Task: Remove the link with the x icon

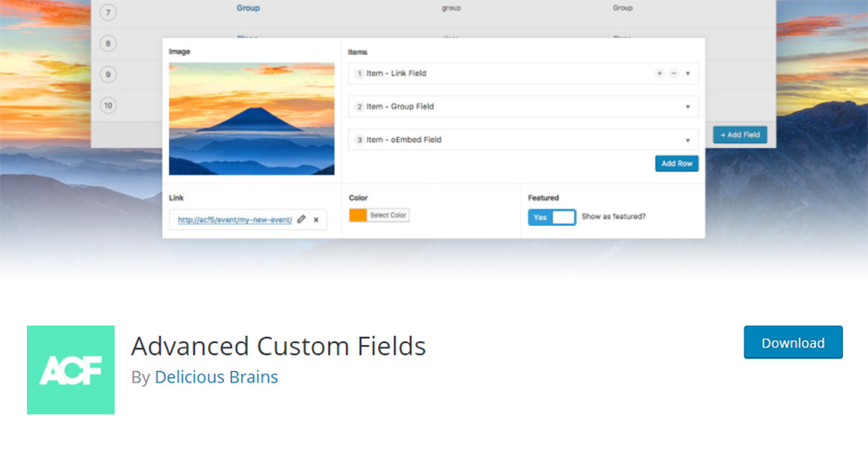Action: (x=316, y=219)
